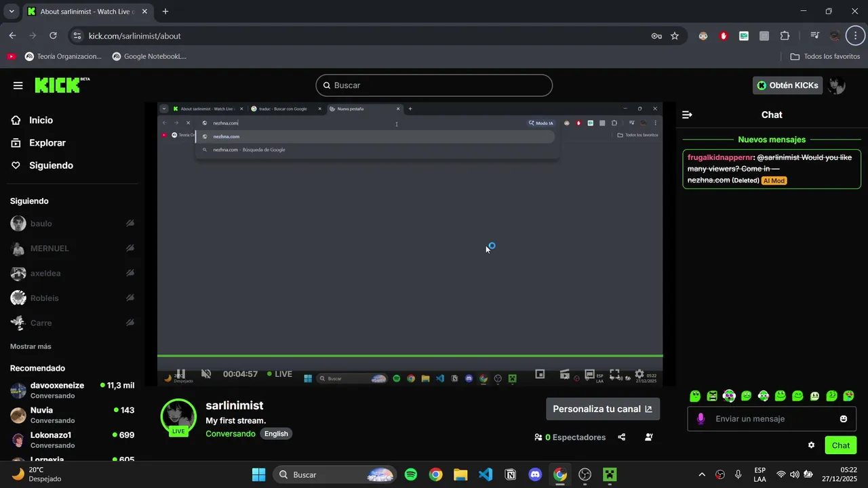
Task: Open viewer user-list icon next to share
Action: click(648, 437)
